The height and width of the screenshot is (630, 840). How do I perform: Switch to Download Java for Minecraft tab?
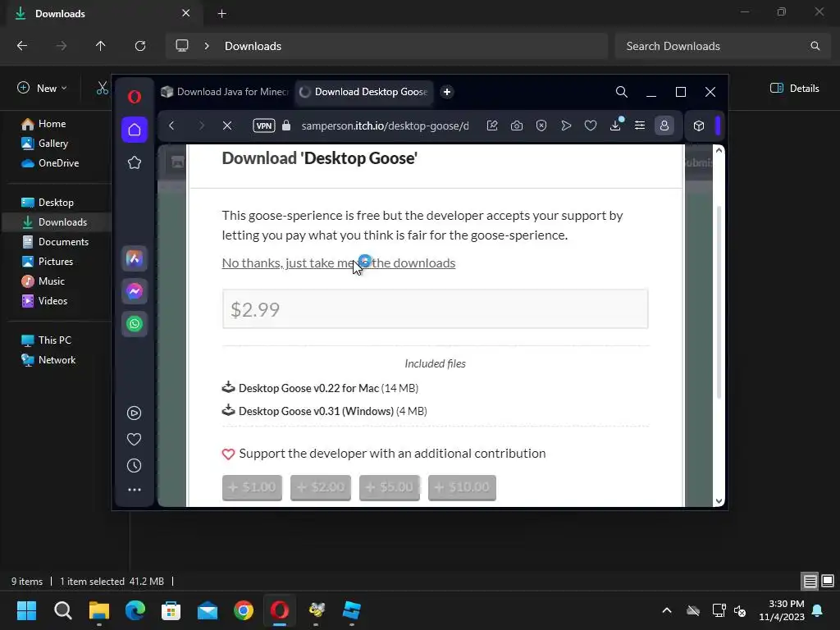(225, 92)
